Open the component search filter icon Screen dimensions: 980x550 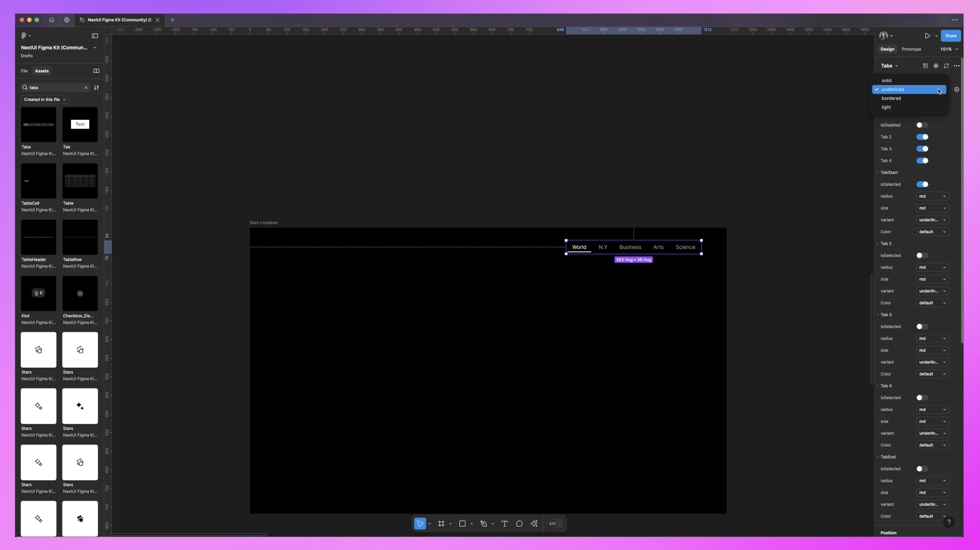pos(97,88)
